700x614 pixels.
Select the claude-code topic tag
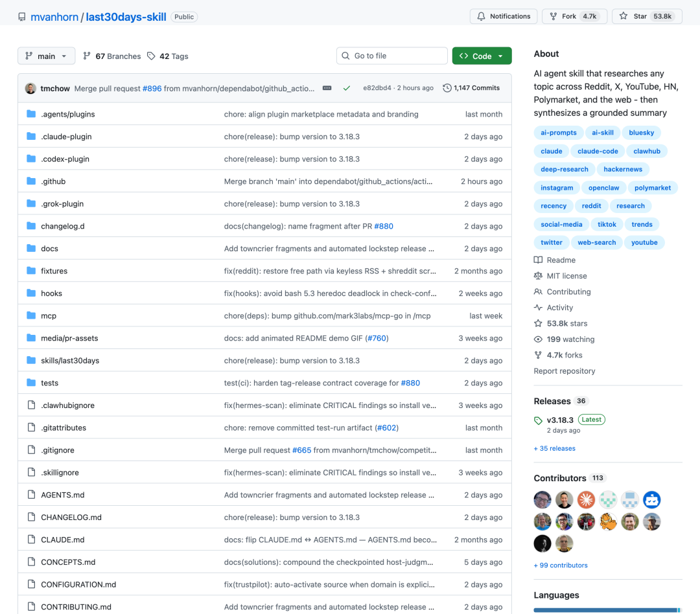pyautogui.click(x=598, y=151)
